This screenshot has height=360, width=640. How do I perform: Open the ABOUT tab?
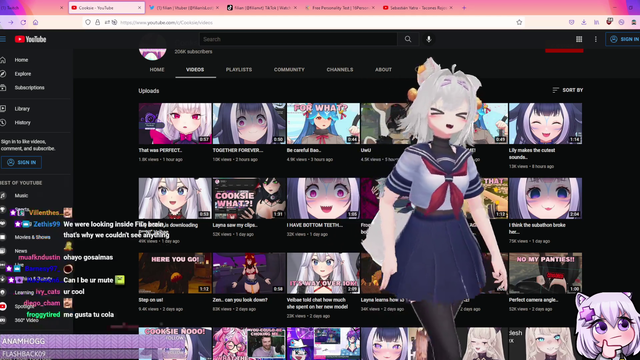[383, 70]
